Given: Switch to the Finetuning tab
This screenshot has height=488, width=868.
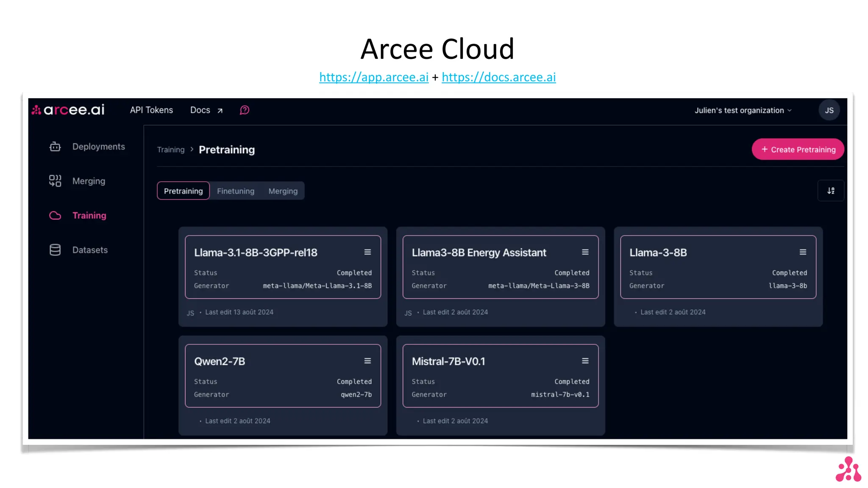Looking at the screenshot, I should pyautogui.click(x=236, y=191).
